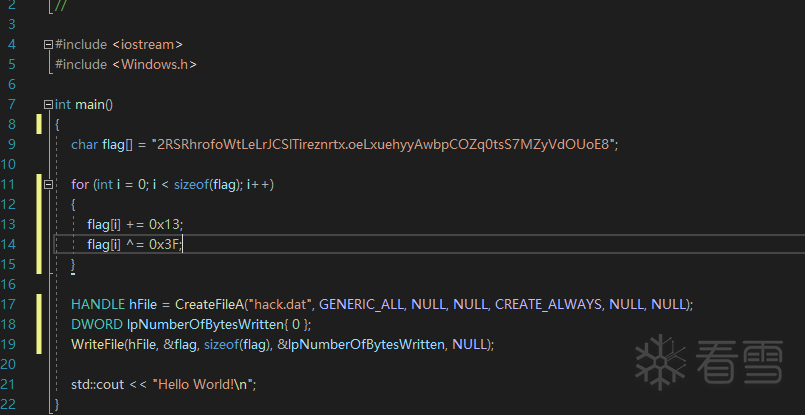Click line number 21 in the gutter
The image size is (805, 415).
coord(9,384)
